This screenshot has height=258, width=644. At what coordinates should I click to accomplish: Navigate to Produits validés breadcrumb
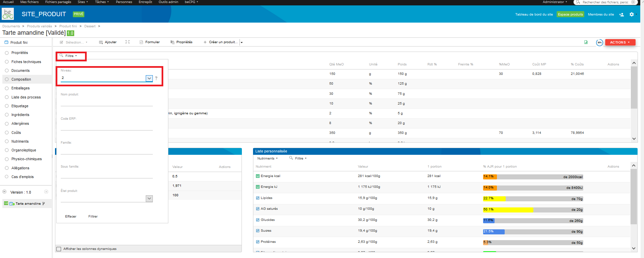(x=39, y=26)
